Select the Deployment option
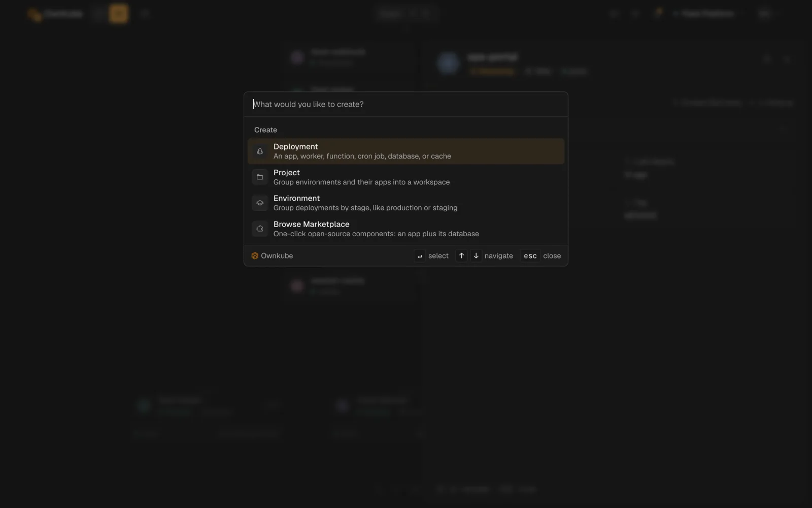Screen dimensions: 812x508 [x=406, y=151]
